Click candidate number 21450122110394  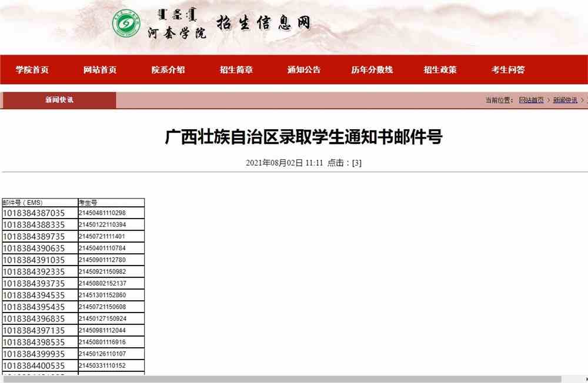102,224
